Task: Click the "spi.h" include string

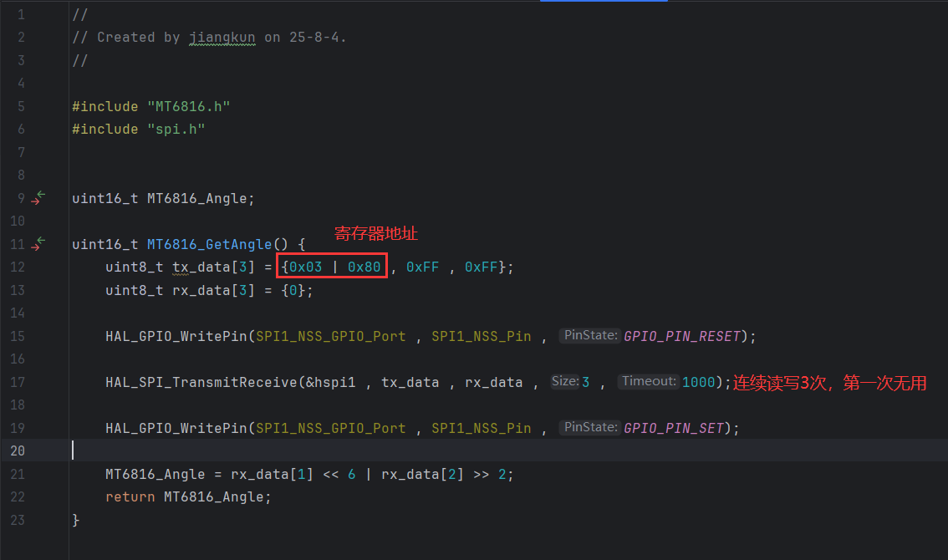Action: (x=176, y=130)
